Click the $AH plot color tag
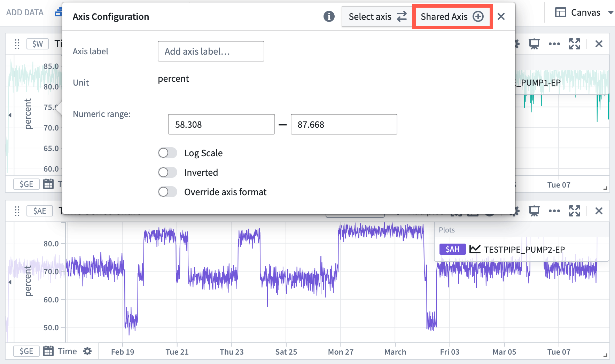 point(452,249)
